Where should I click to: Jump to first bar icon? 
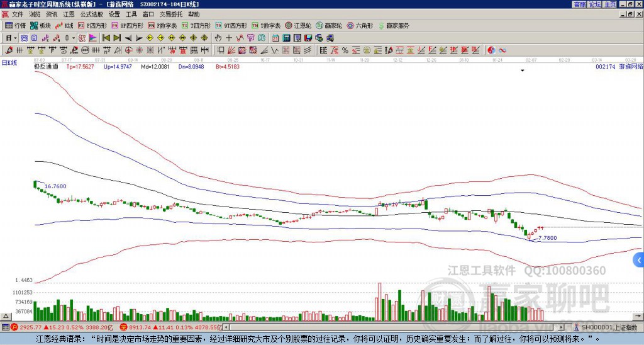pyautogui.click(x=106, y=38)
